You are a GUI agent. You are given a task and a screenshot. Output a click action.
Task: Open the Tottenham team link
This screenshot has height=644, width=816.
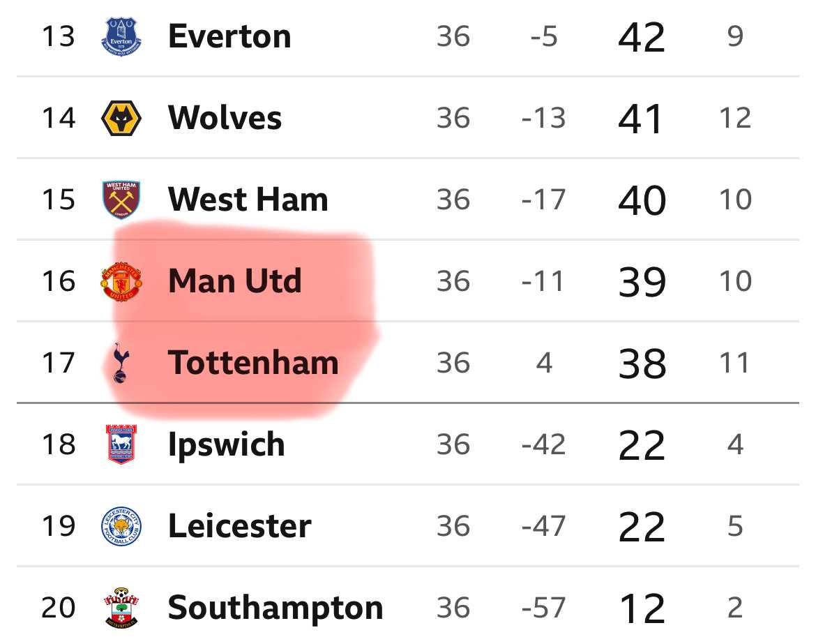[253, 363]
